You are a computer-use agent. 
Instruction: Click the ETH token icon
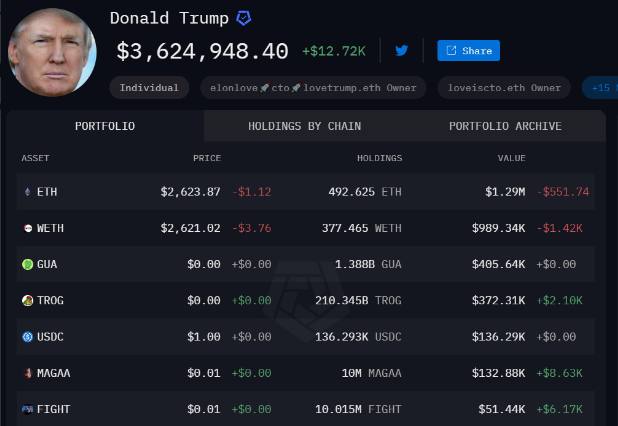(27, 191)
